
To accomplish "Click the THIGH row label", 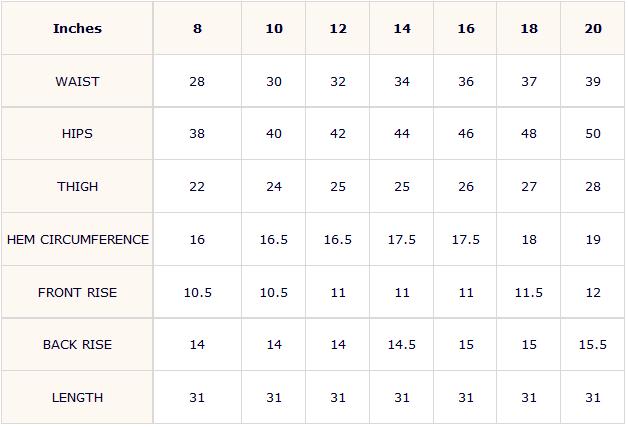I will (77, 186).
